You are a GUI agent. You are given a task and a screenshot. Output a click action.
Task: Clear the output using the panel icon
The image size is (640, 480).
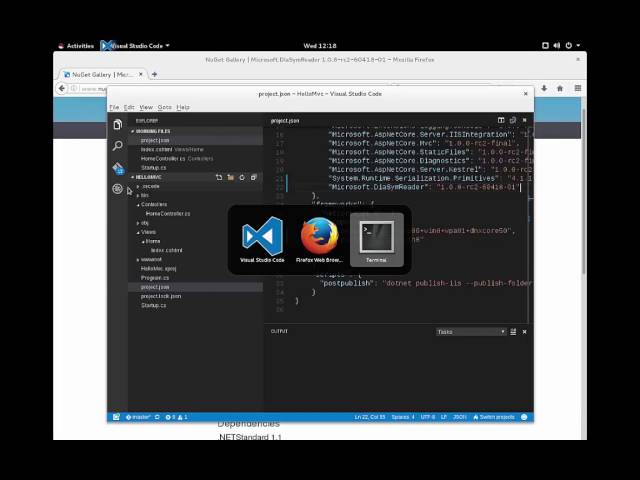tap(513, 332)
